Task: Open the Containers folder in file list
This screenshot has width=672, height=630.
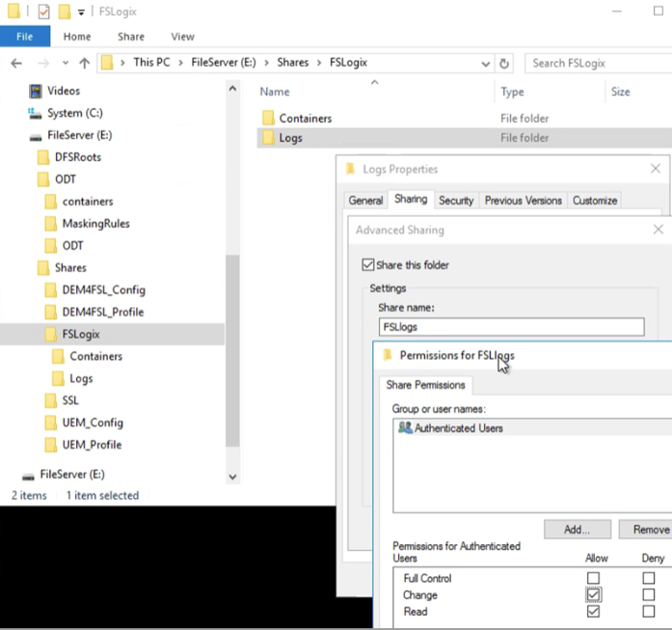Action: [x=305, y=118]
